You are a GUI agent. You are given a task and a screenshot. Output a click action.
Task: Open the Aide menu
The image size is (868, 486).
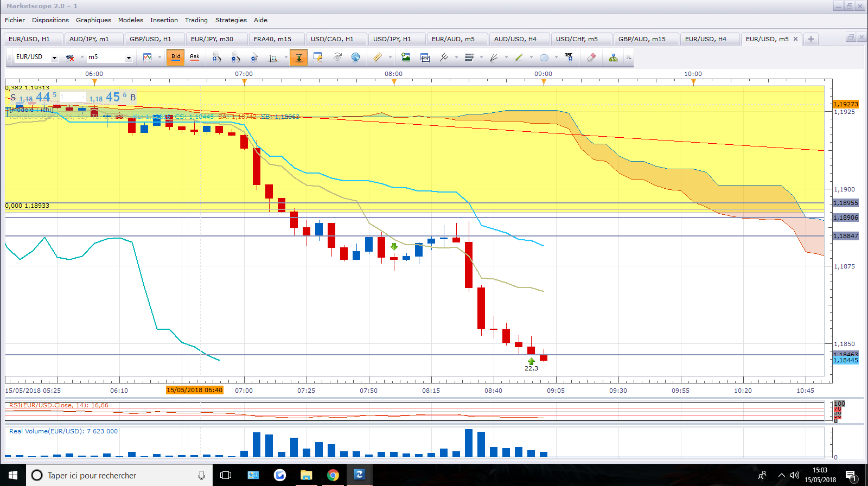coord(260,20)
